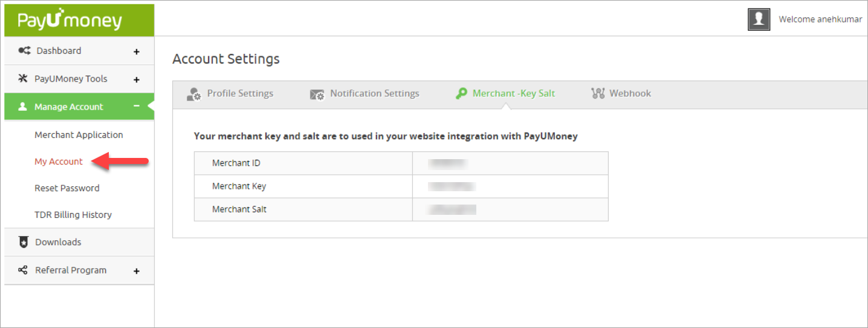Viewport: 868px width, 328px height.
Task: Expand the PayUMoney Tools plus sign
Action: point(137,79)
